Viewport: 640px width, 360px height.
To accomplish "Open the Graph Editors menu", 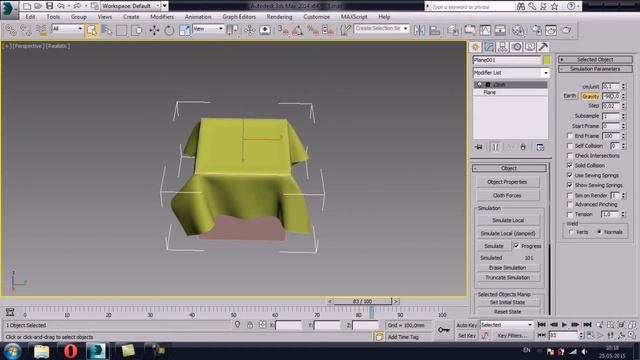I will click(239, 17).
